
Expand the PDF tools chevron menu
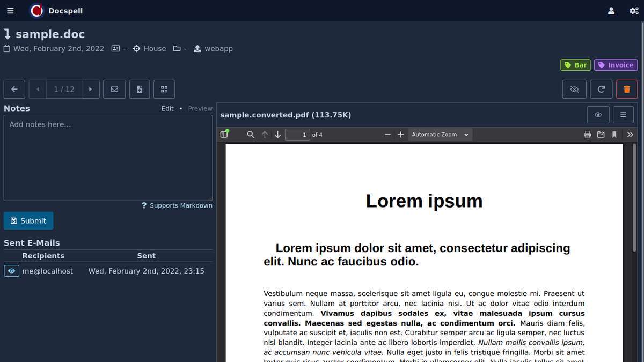pyautogui.click(x=630, y=135)
